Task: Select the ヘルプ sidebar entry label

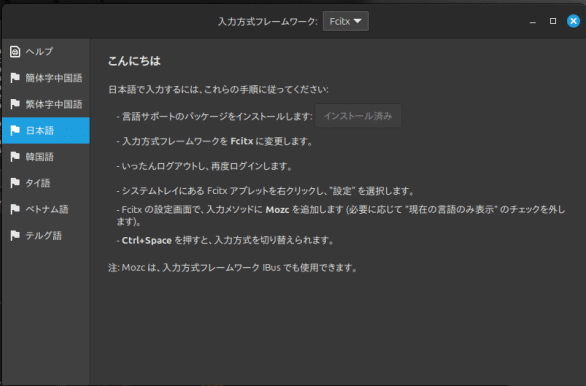Action: pyautogui.click(x=39, y=52)
